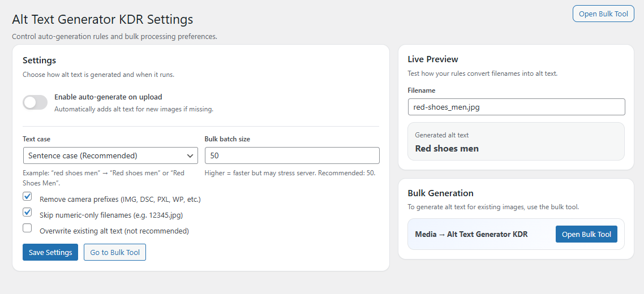Open Bulk Tool from the page header
Screen dimensions: 644x294
603,14
